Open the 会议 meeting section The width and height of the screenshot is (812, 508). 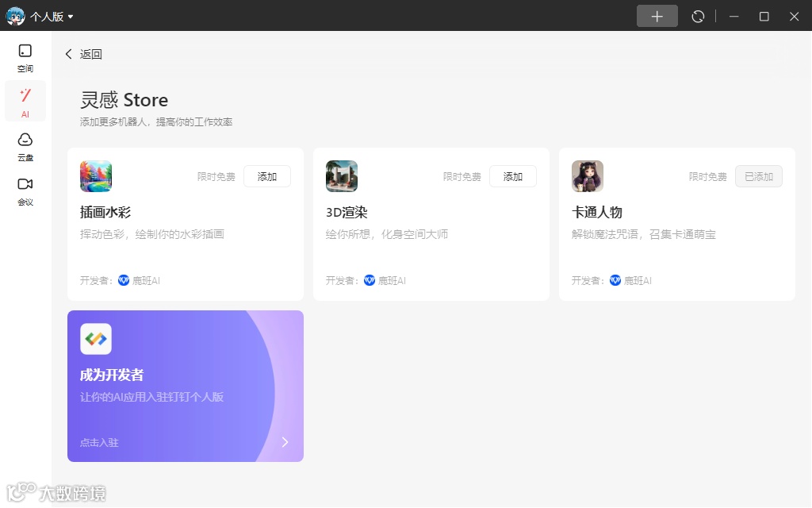coord(25,192)
